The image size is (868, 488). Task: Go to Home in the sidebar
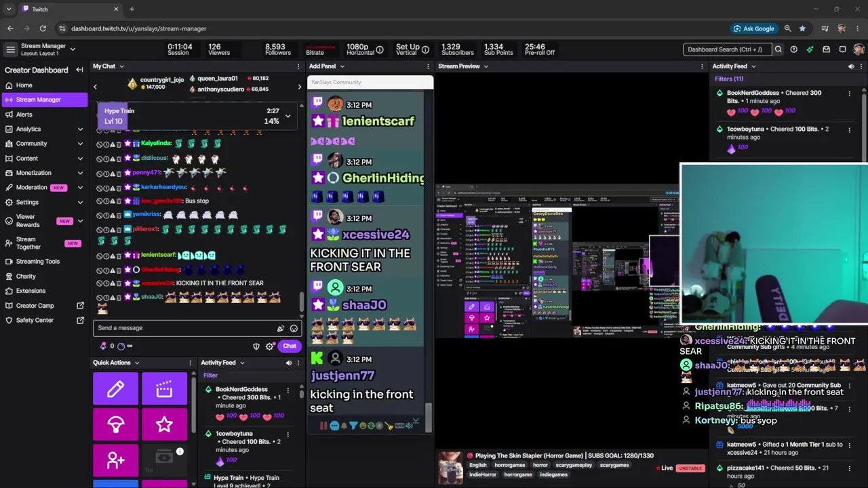tap(44, 85)
